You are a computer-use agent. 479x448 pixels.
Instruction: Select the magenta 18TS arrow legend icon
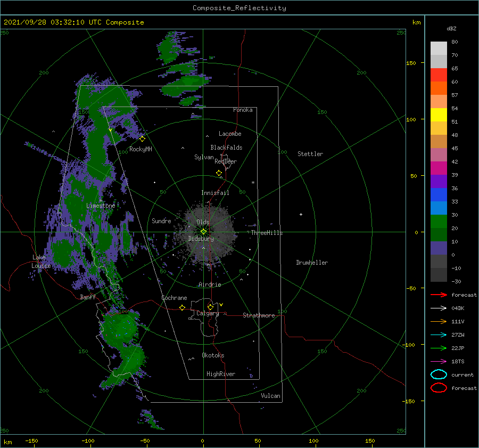pos(439,362)
